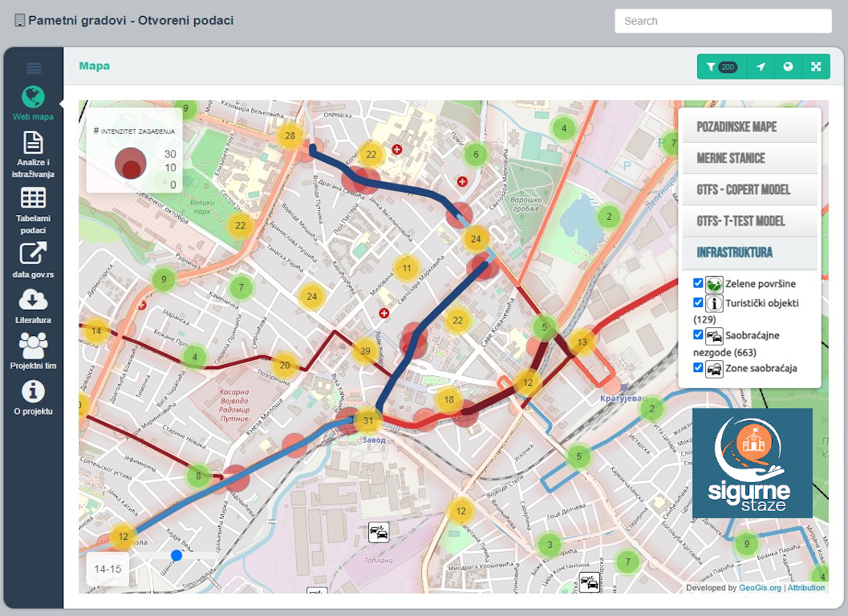
Task: Open the Web mapa globe icon
Action: coord(33,97)
